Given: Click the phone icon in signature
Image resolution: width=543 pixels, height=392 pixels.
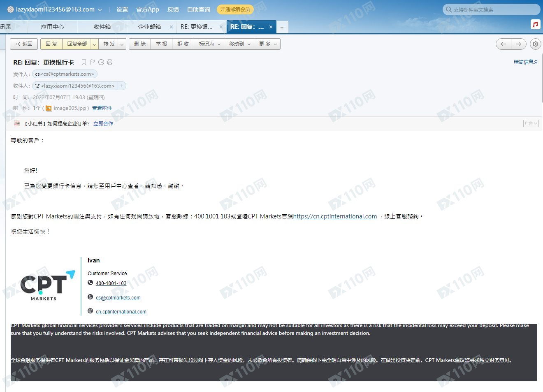Looking at the screenshot, I should coord(90,283).
